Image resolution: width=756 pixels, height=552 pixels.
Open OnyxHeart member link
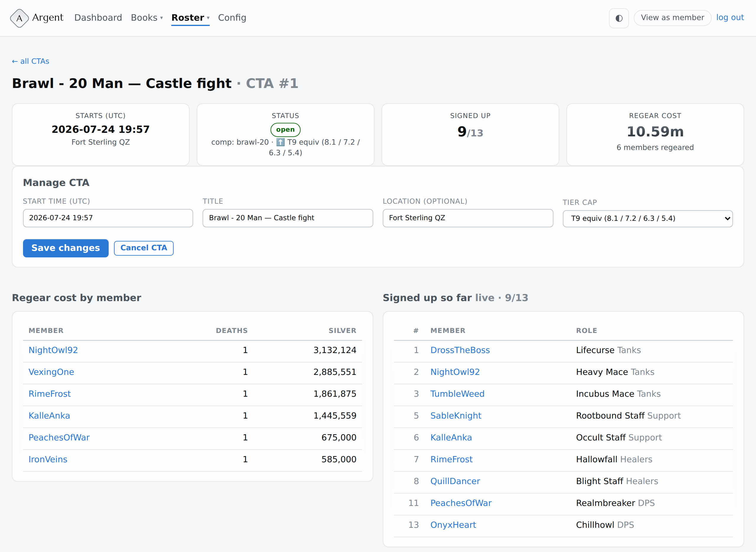[x=453, y=525]
